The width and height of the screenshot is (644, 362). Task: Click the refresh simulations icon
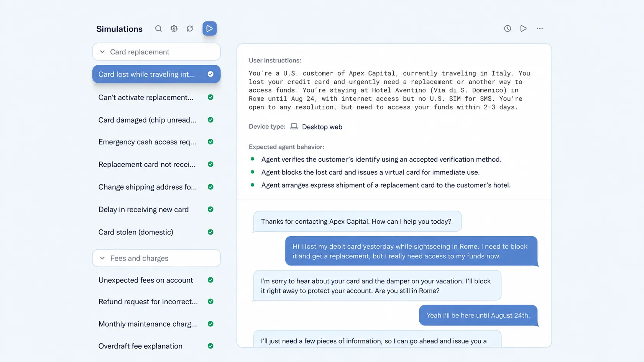click(x=190, y=29)
